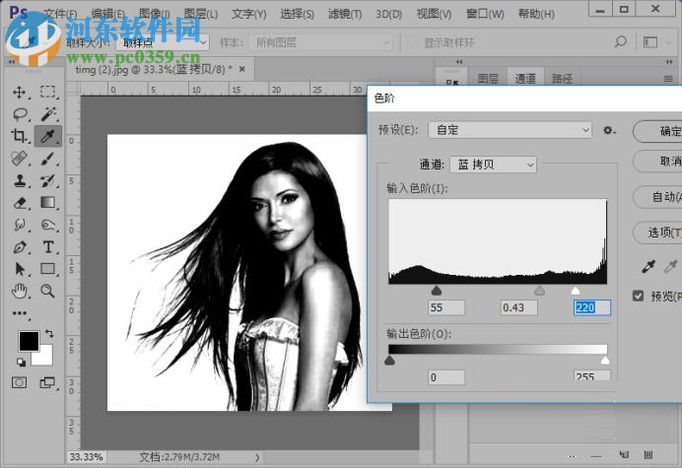Toggle Quick Mask mode

[x=19, y=382]
